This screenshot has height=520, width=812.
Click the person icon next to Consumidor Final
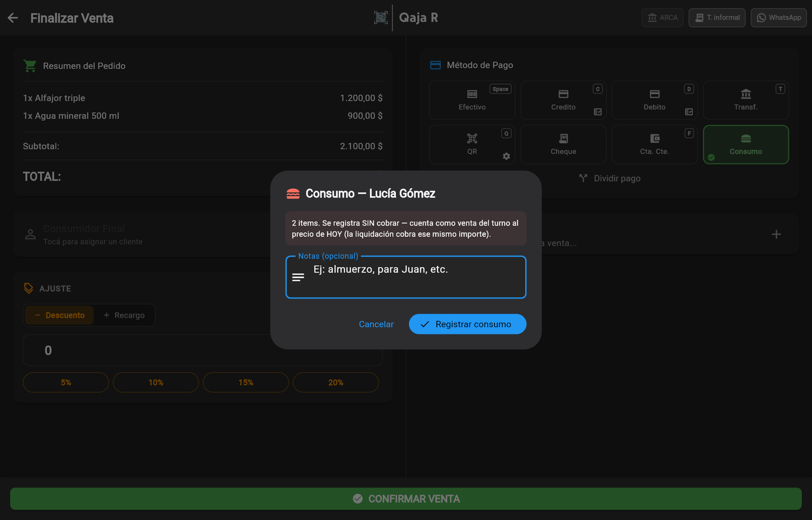(30, 234)
